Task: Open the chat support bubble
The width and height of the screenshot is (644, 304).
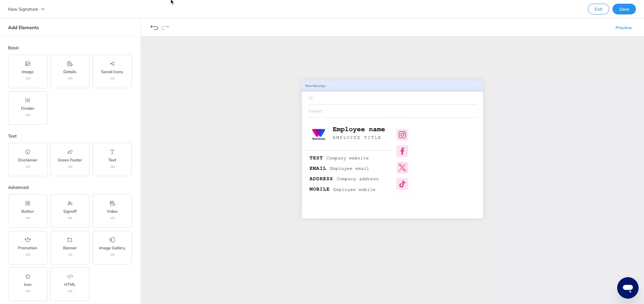Action: point(628,288)
